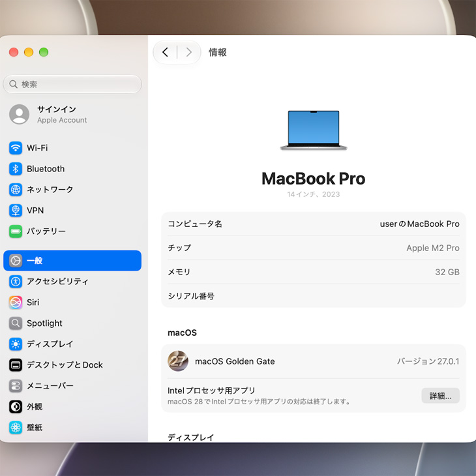Image resolution: width=476 pixels, height=476 pixels.
Task: Click the userのMacBook Pro computer name
Action: point(419,224)
